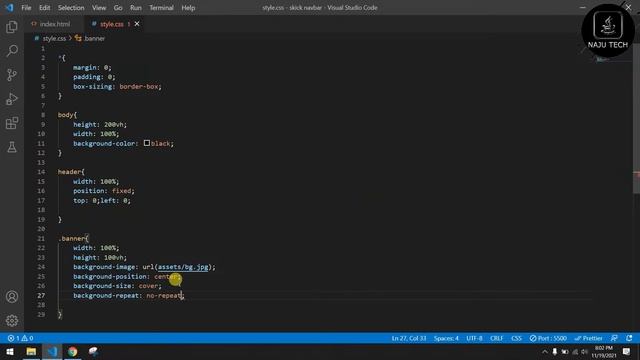Image resolution: width=640 pixels, height=360 pixels.
Task: Click the feedback icon in status bar
Action: coord(614,338)
